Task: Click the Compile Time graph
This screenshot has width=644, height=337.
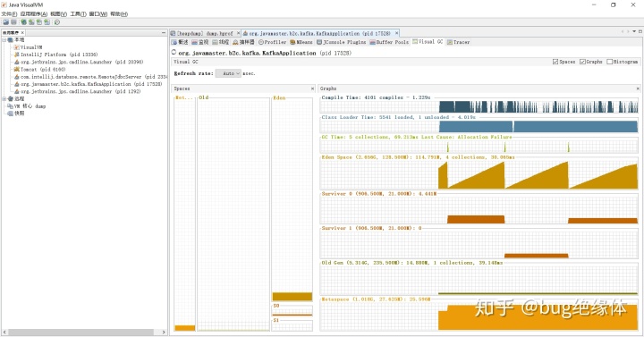Action: 479,106
